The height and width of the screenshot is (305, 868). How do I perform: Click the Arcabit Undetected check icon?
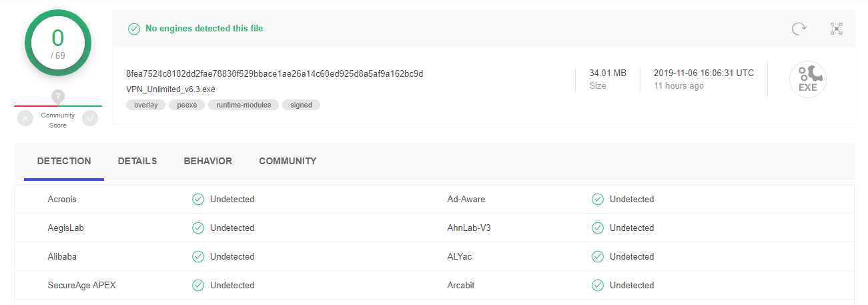pos(598,285)
